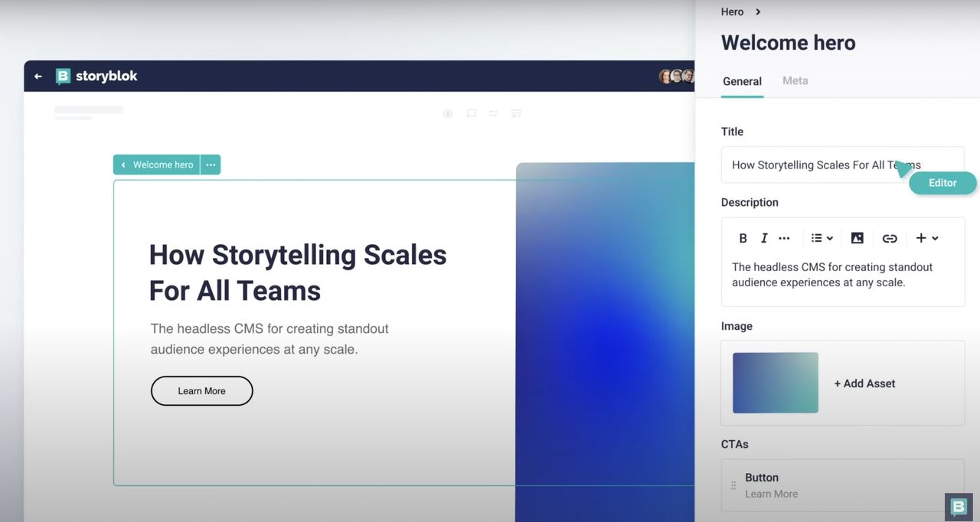
Task: Select the gradient image thumbnail in the Image field
Action: click(x=776, y=383)
